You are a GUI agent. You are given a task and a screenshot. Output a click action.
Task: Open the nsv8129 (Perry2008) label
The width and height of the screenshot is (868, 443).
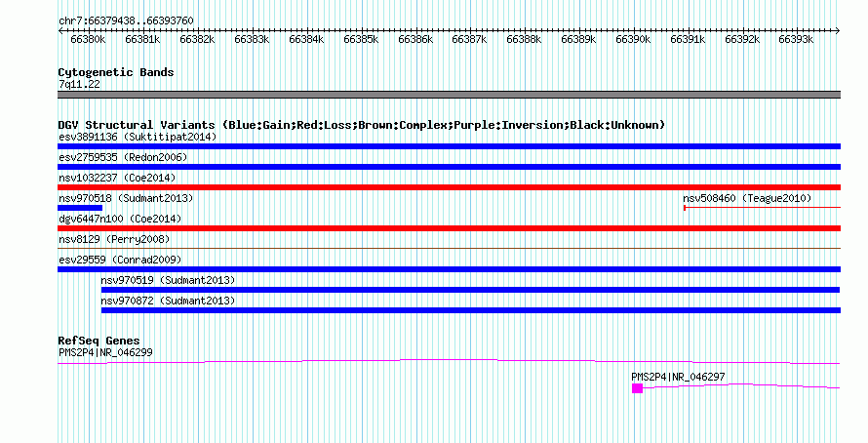[114, 239]
